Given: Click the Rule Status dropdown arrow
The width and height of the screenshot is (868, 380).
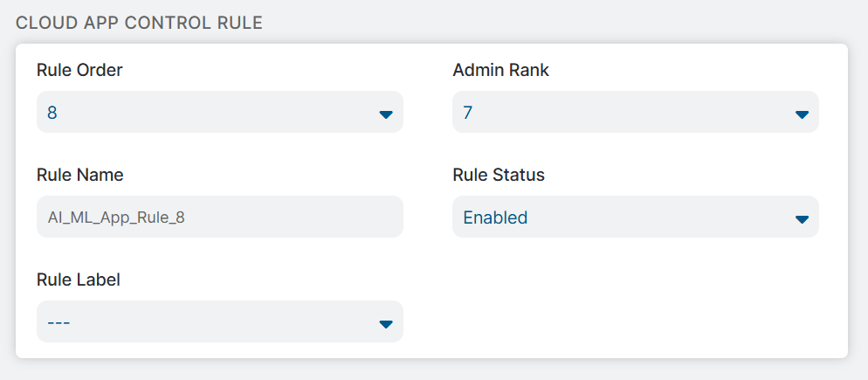Looking at the screenshot, I should [802, 219].
